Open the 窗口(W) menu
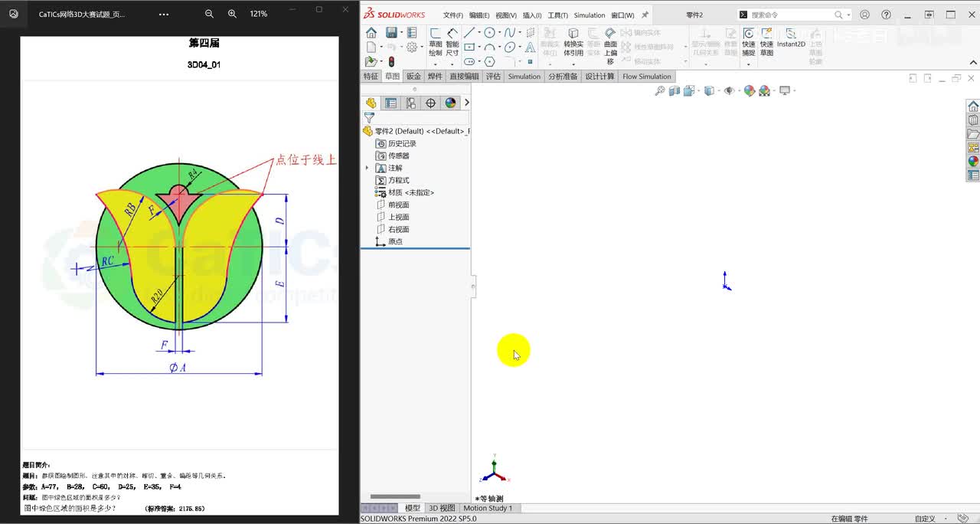The height and width of the screenshot is (524, 980). pyautogui.click(x=622, y=15)
